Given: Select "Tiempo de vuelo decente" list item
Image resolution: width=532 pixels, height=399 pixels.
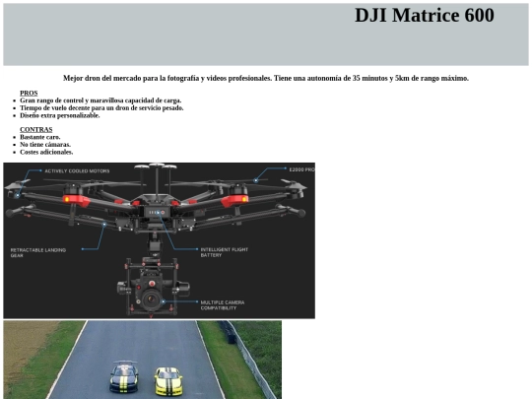Looking at the screenshot, I should 101,108.
